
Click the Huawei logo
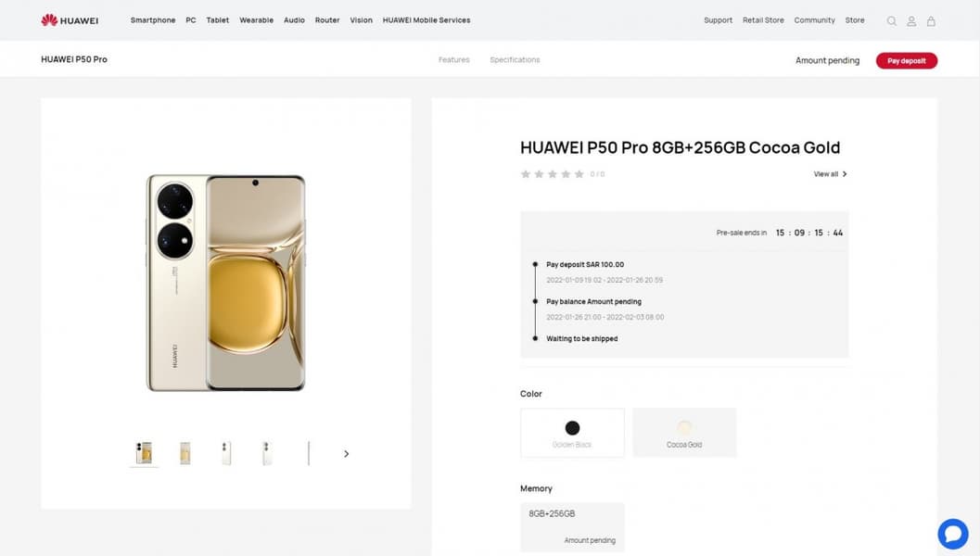[x=70, y=20]
